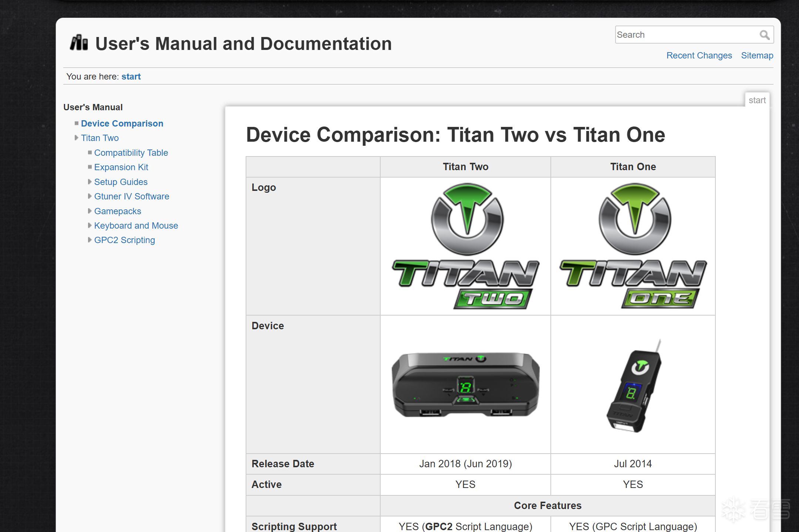Click the Titan Two logo image
This screenshot has width=799, height=532.
tap(465, 246)
